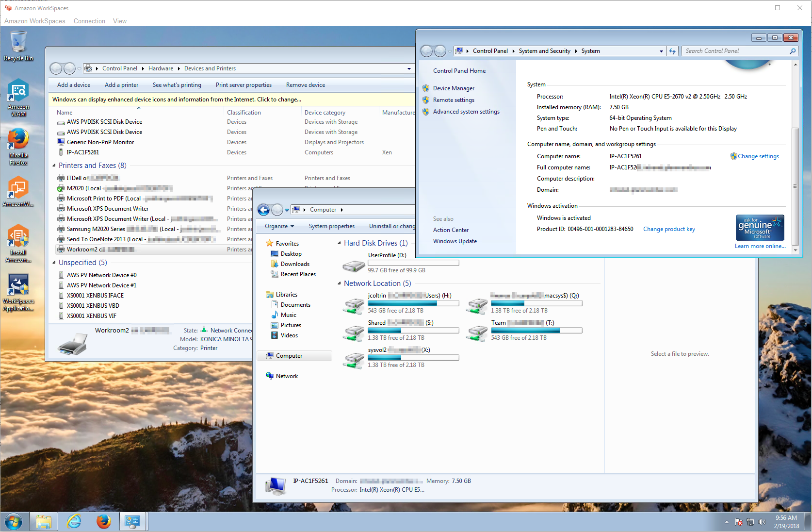Image resolution: width=812 pixels, height=532 pixels.
Task: Collapse Hard Disk Drives group
Action: (340, 243)
